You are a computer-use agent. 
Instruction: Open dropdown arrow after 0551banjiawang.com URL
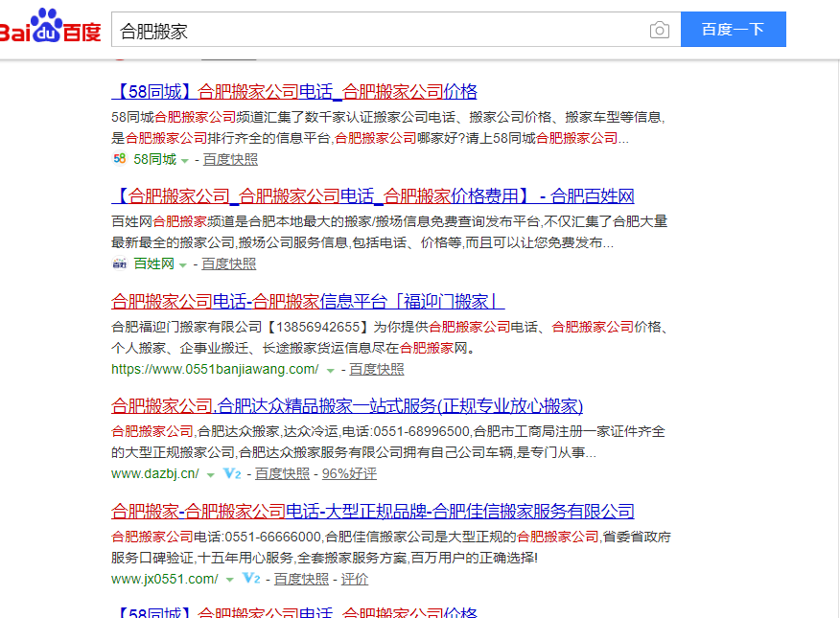click(330, 370)
